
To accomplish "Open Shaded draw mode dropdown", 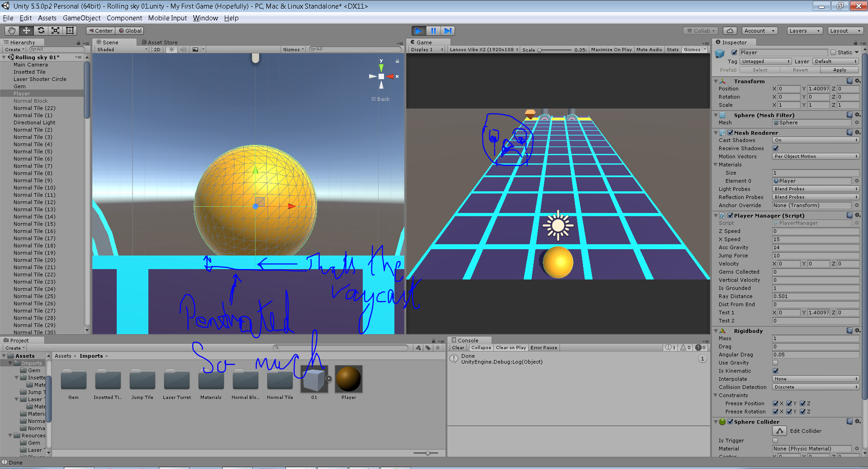I will 122,49.
